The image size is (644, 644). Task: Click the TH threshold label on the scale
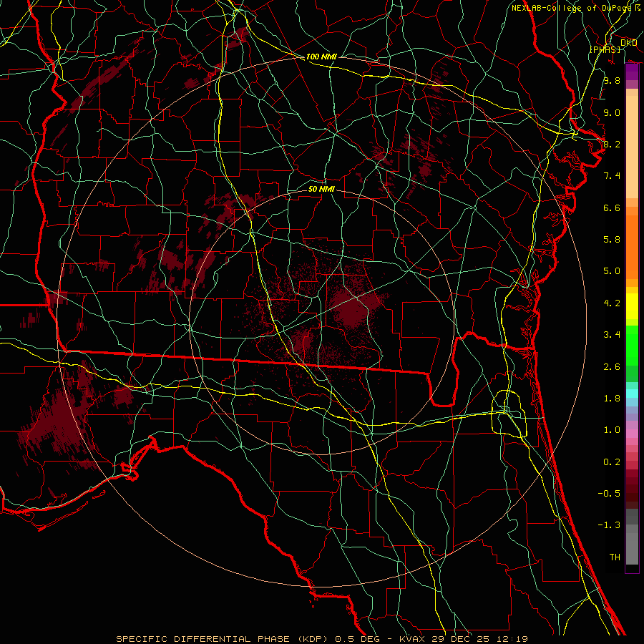615,557
